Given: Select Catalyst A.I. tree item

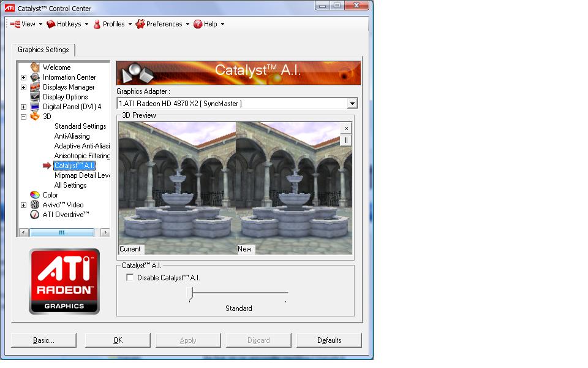Looking at the screenshot, I should coord(74,166).
